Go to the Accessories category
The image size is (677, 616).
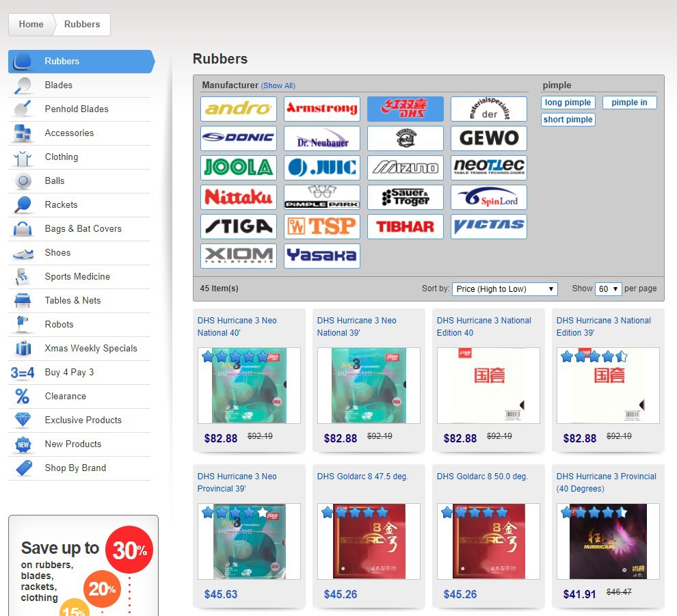click(79, 133)
